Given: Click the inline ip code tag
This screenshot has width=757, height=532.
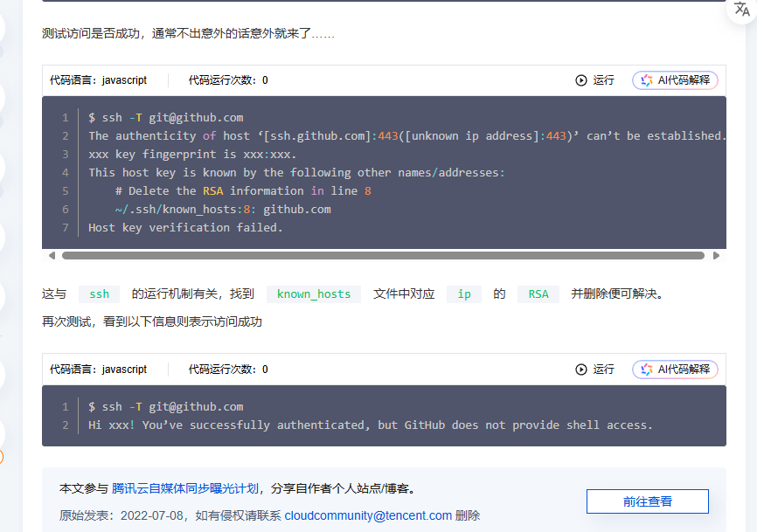Looking at the screenshot, I should tap(463, 294).
